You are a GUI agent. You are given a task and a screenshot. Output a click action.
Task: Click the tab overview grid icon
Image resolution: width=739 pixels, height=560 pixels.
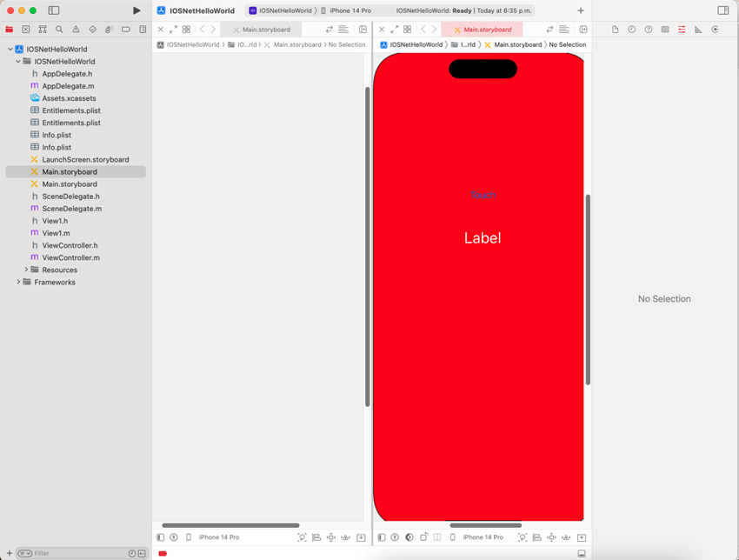185,29
